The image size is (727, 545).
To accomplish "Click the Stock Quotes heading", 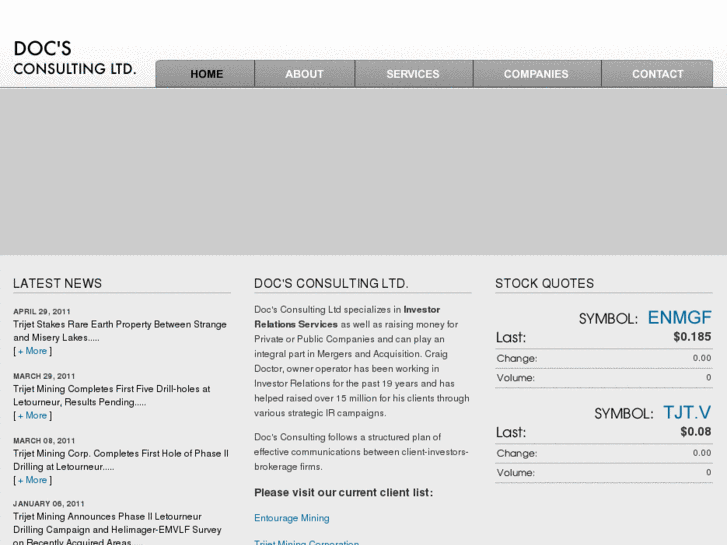I will tap(544, 283).
